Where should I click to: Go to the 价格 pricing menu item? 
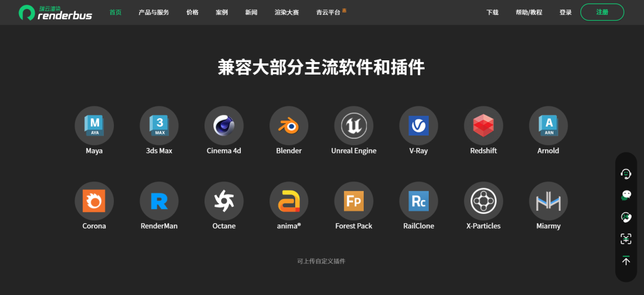point(192,13)
